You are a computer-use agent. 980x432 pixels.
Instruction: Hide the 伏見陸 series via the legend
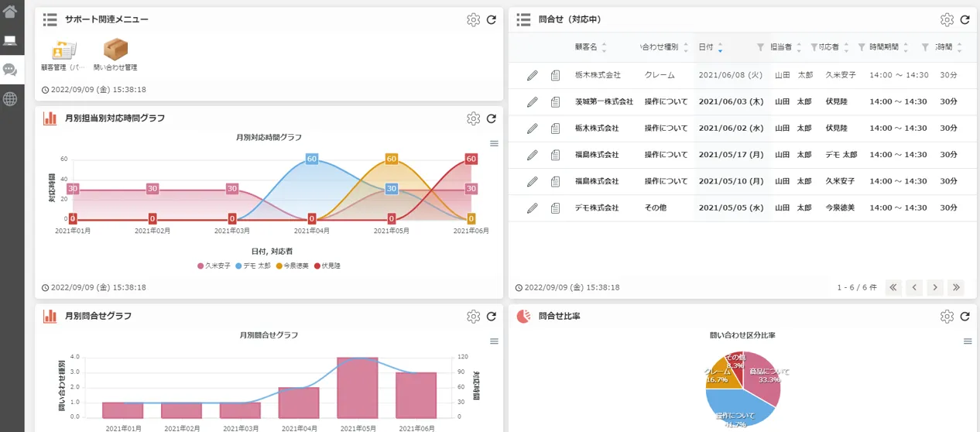tap(328, 266)
